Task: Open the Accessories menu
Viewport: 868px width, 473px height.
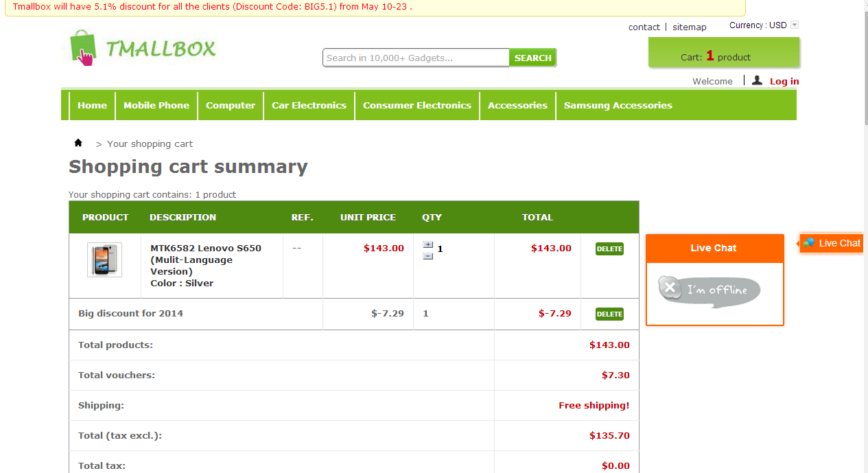Action: [517, 105]
